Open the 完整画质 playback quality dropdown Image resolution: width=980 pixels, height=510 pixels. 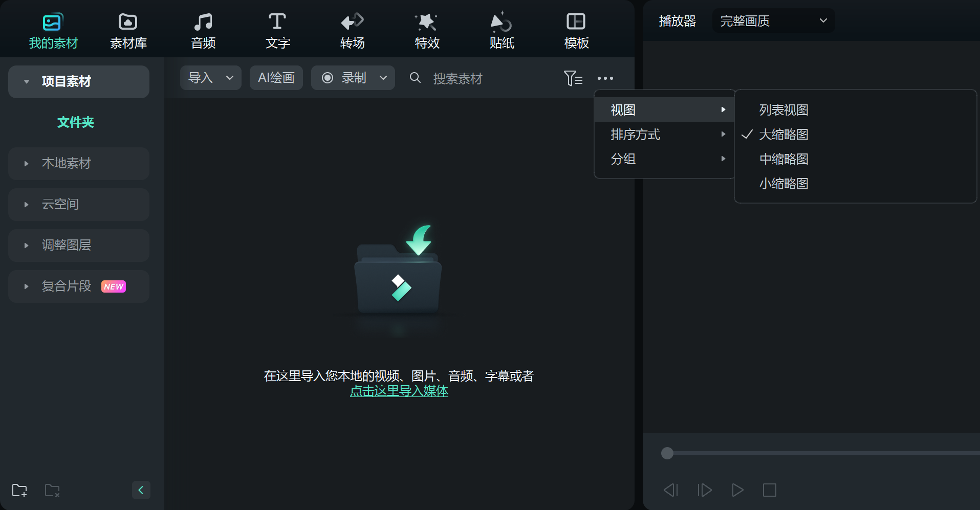772,20
